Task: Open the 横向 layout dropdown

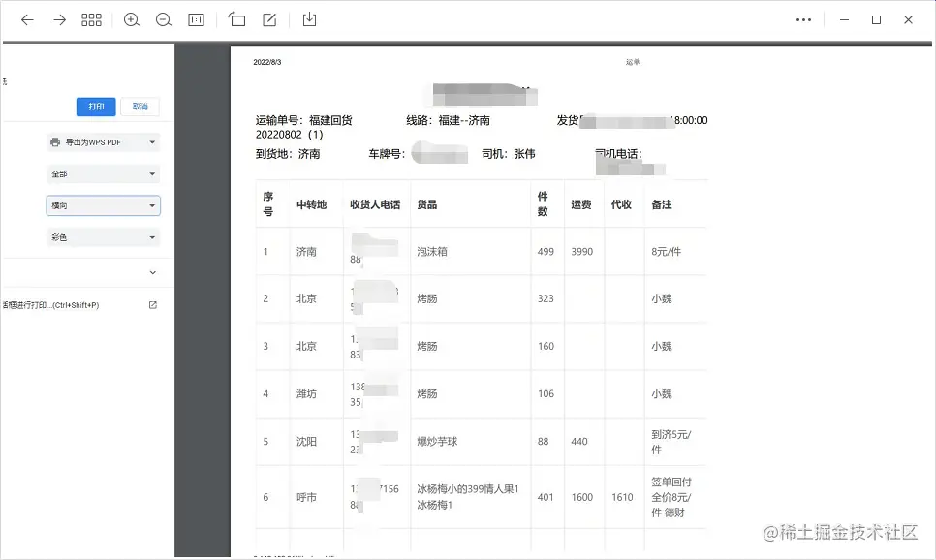Action: click(x=104, y=205)
